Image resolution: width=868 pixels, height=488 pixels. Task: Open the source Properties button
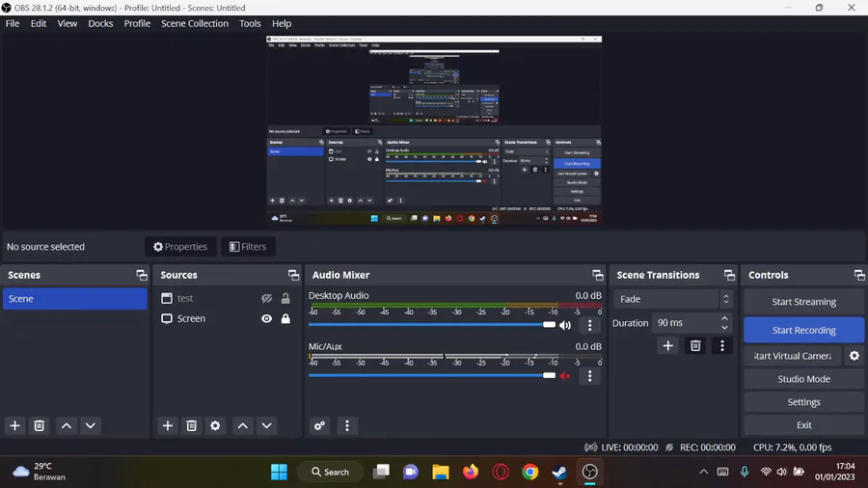[180, 247]
